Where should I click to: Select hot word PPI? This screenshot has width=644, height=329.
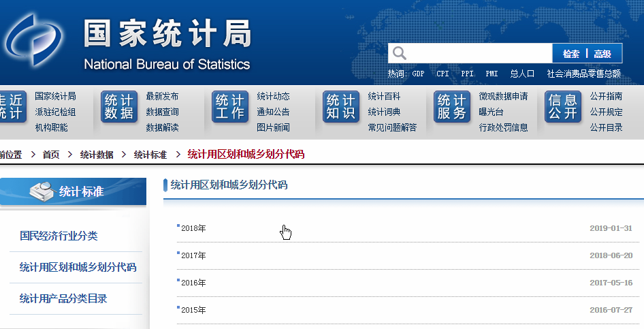point(468,74)
